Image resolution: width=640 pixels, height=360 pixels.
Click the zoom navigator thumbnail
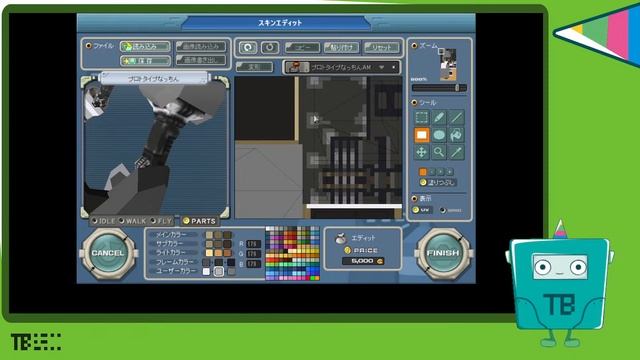tap(448, 64)
